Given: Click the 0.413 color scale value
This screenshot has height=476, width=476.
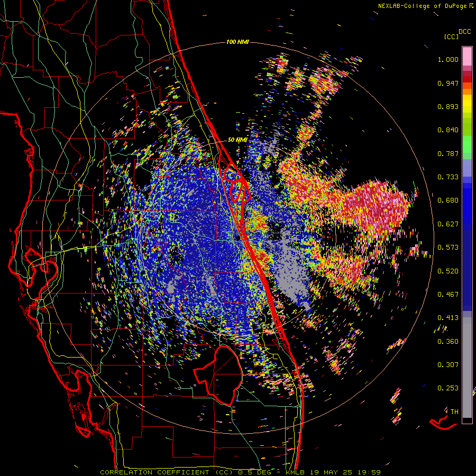Looking at the screenshot, I should click(x=448, y=318).
